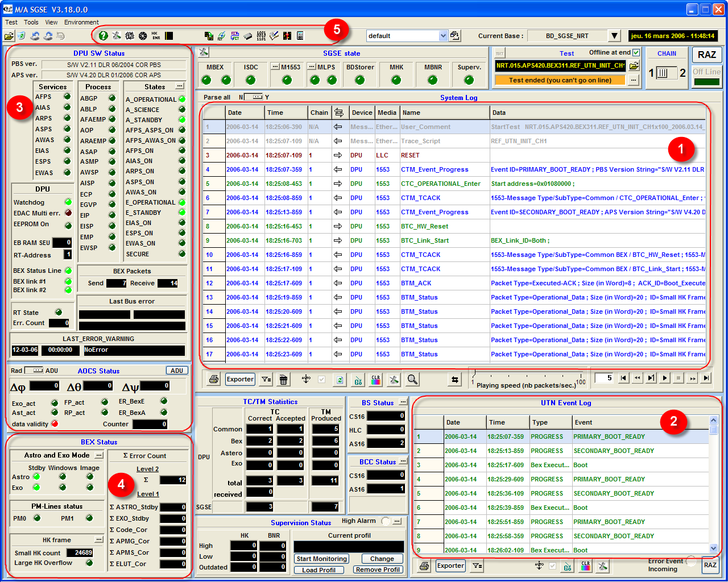
Task: Open the Tools menu
Action: [x=31, y=22]
